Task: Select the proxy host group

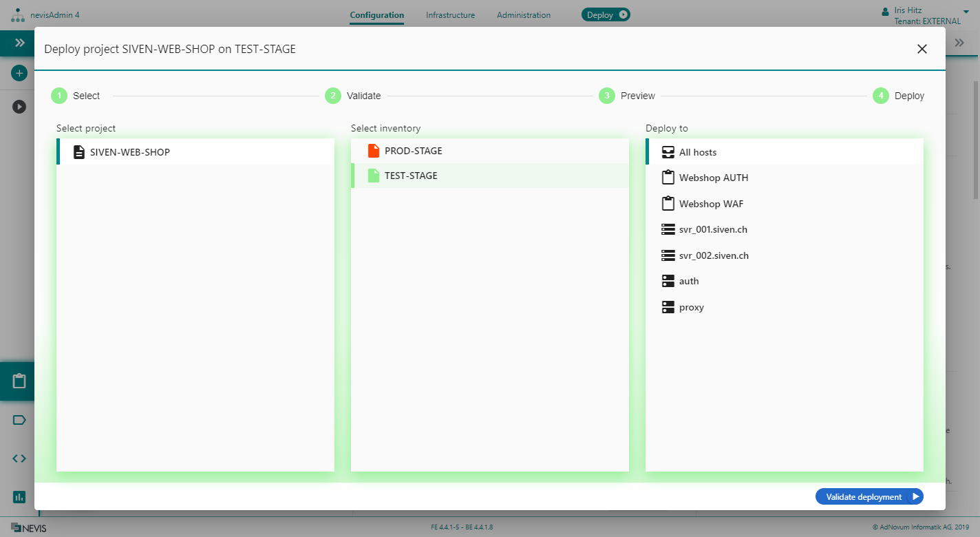Action: click(x=785, y=307)
